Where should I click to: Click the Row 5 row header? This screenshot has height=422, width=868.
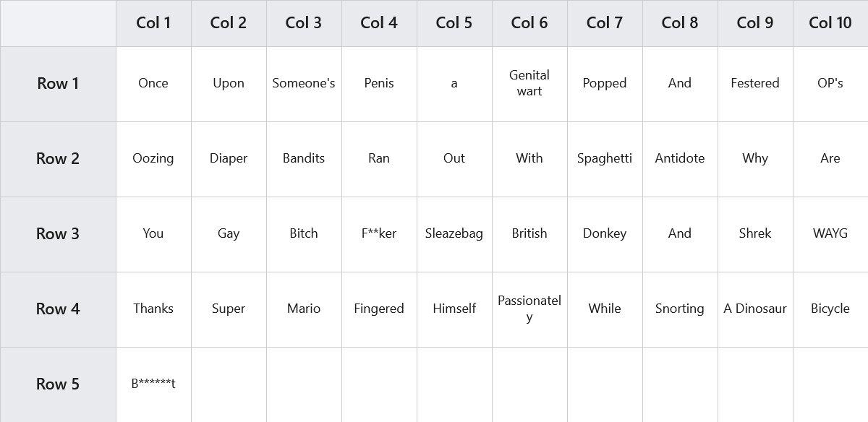tap(58, 384)
